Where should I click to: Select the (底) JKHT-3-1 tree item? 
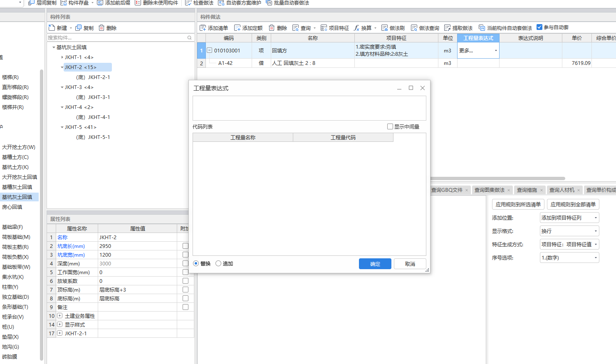click(93, 97)
